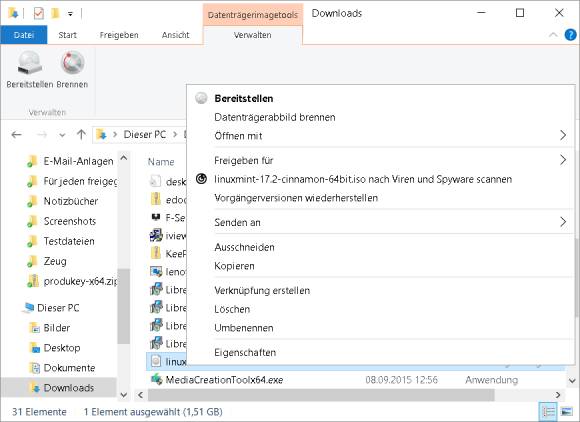Switch to details view icon in status bar
Image resolution: width=580 pixels, height=422 pixels.
click(548, 411)
